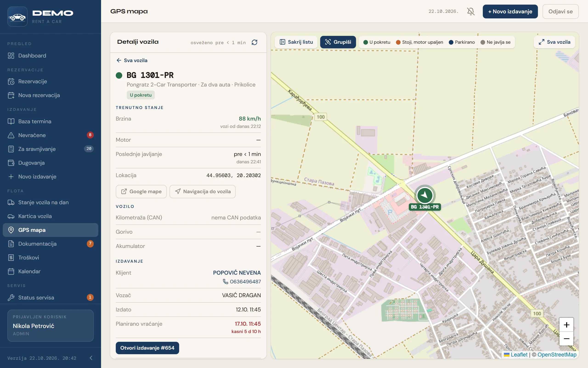Open Rezervacije page
Image resolution: width=588 pixels, height=368 pixels.
tap(51, 81)
